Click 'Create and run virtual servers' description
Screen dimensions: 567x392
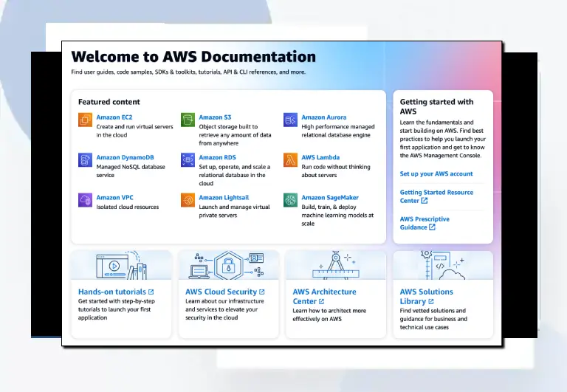134,131
